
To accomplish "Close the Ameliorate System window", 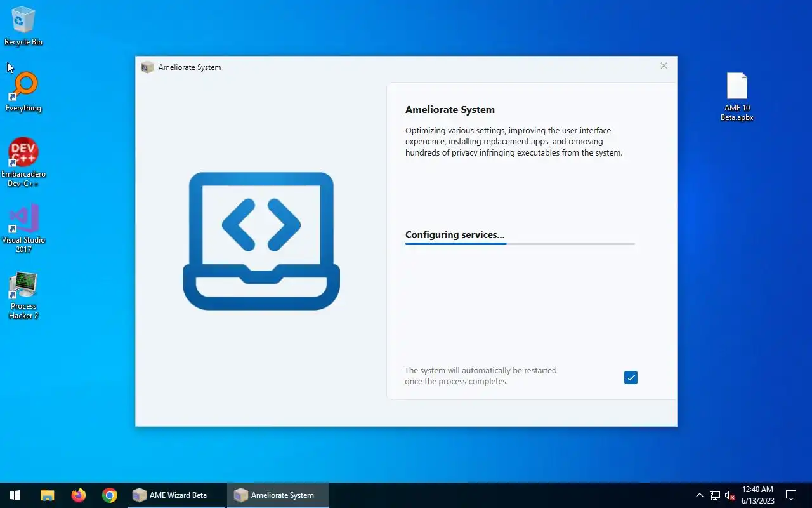I will coord(664,66).
